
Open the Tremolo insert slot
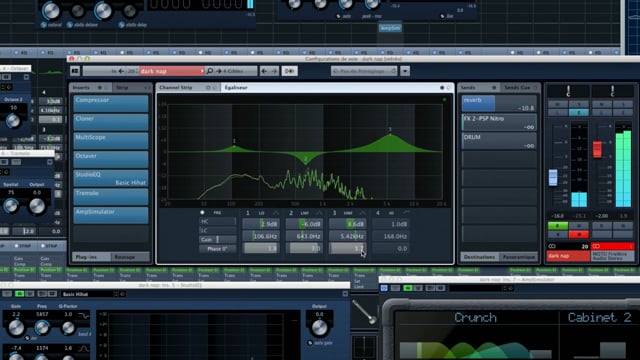pyautogui.click(x=111, y=196)
